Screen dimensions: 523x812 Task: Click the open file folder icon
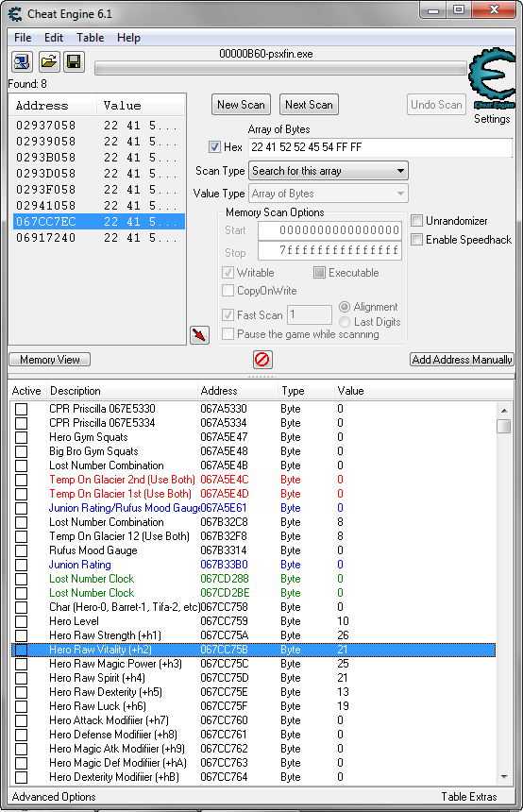tap(48, 62)
